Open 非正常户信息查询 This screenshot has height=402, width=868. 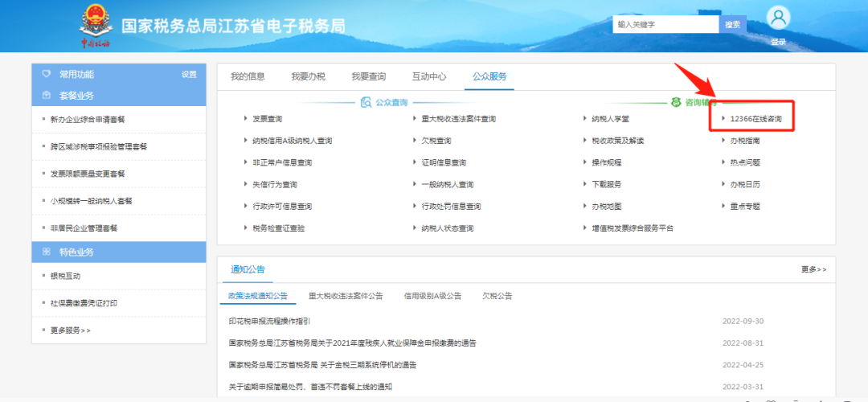coord(282,162)
